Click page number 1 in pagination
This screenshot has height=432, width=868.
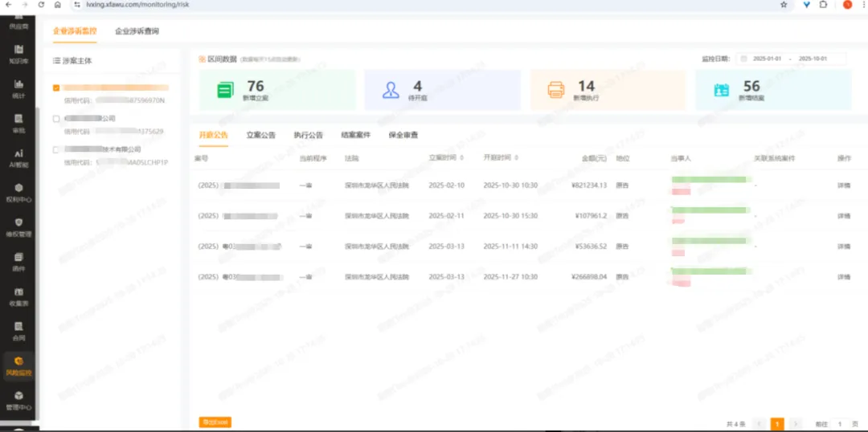[x=777, y=424]
